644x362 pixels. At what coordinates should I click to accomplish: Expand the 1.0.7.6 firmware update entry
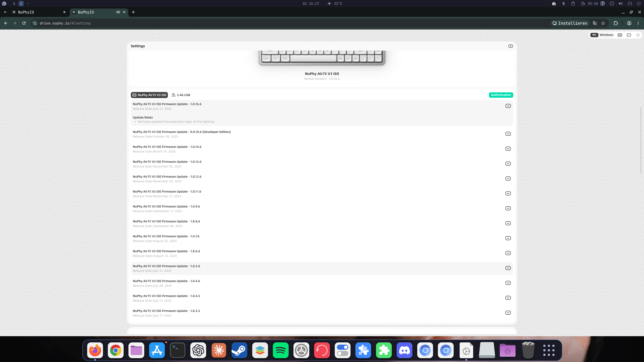pos(508,238)
